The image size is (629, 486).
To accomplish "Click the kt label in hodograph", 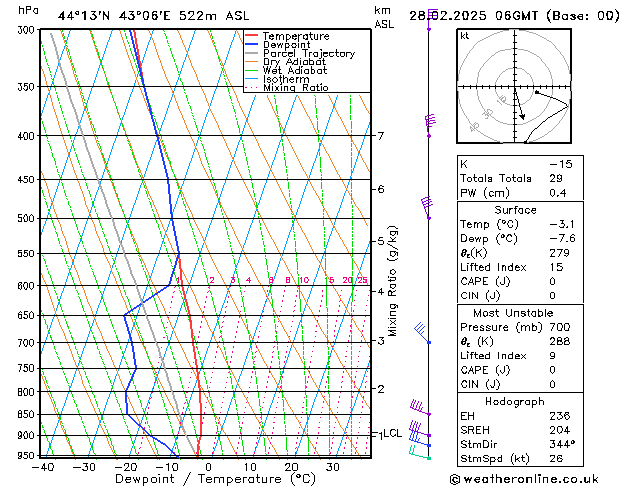I will coord(465,36).
